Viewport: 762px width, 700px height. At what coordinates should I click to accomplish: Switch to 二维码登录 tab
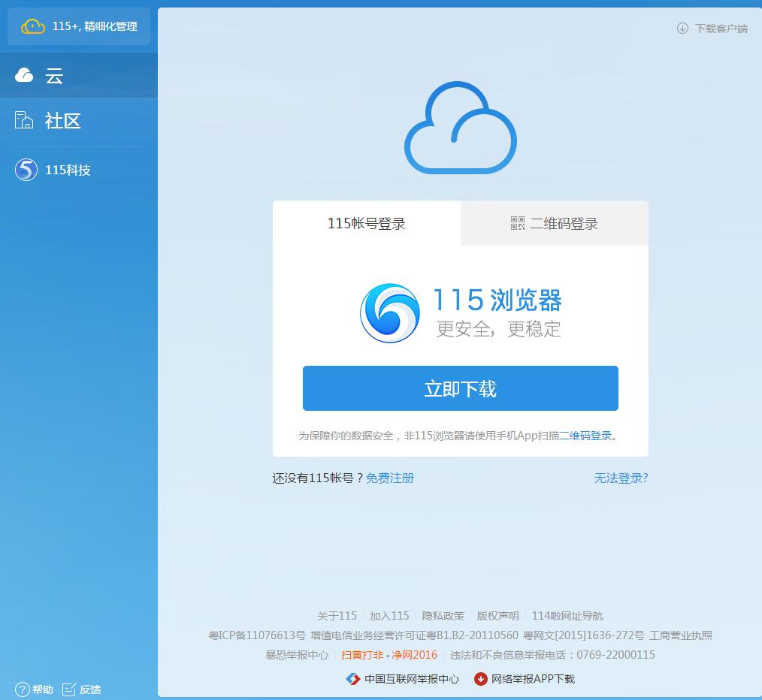point(555,224)
